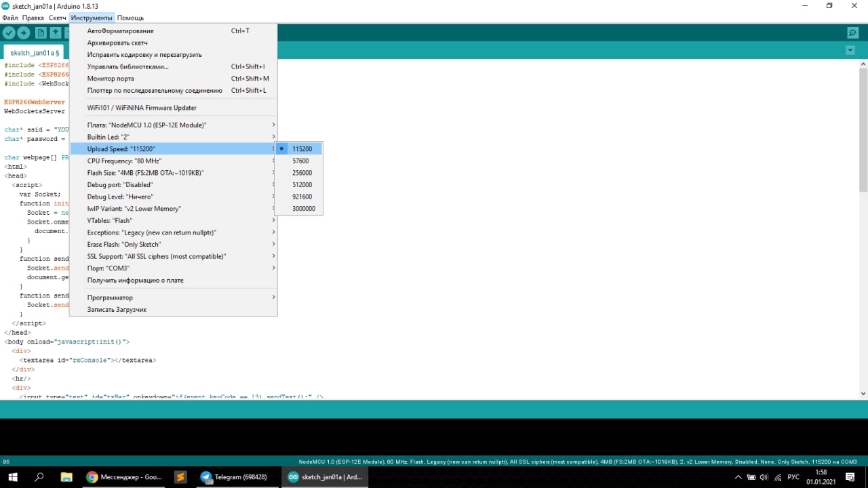The width and height of the screenshot is (868, 488).
Task: Open Монитор порта
Action: [x=174, y=79]
